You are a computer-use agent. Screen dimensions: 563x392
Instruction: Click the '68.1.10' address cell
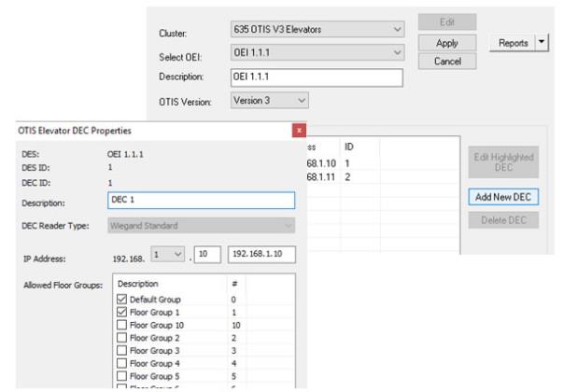[x=321, y=163]
